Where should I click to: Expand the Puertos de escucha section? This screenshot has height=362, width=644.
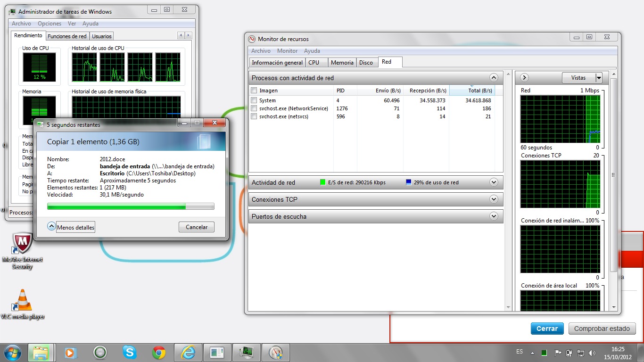[494, 216]
